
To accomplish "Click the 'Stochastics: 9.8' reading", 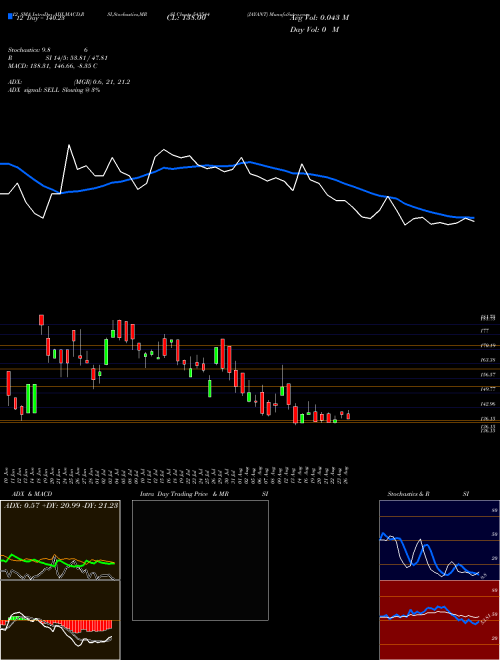I will (29, 50).
